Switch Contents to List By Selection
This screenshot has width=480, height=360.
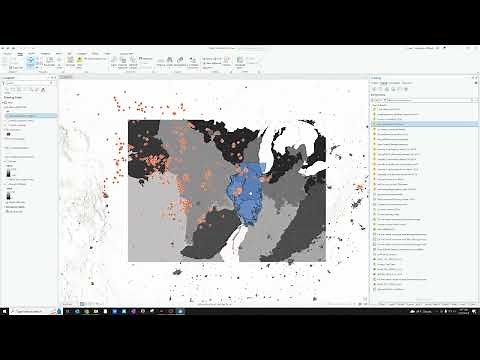coord(19,90)
